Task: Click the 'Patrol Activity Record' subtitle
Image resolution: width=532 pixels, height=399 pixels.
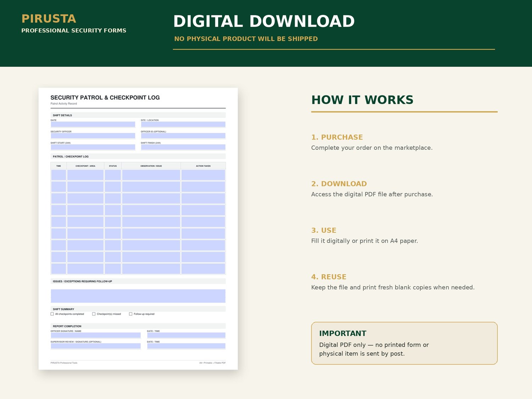Action: click(x=63, y=104)
